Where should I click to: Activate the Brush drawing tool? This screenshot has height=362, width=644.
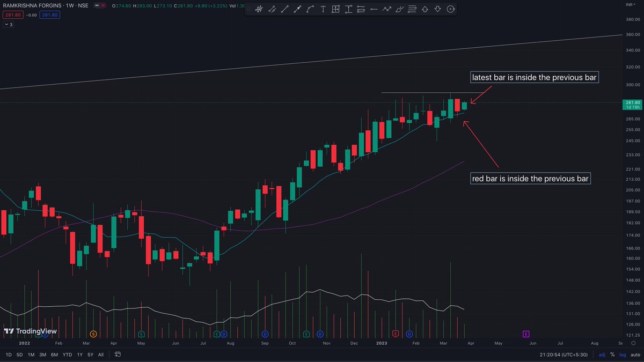click(399, 9)
